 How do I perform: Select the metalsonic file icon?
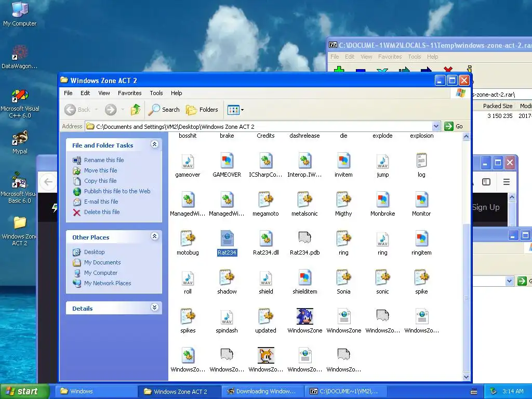pos(304,200)
